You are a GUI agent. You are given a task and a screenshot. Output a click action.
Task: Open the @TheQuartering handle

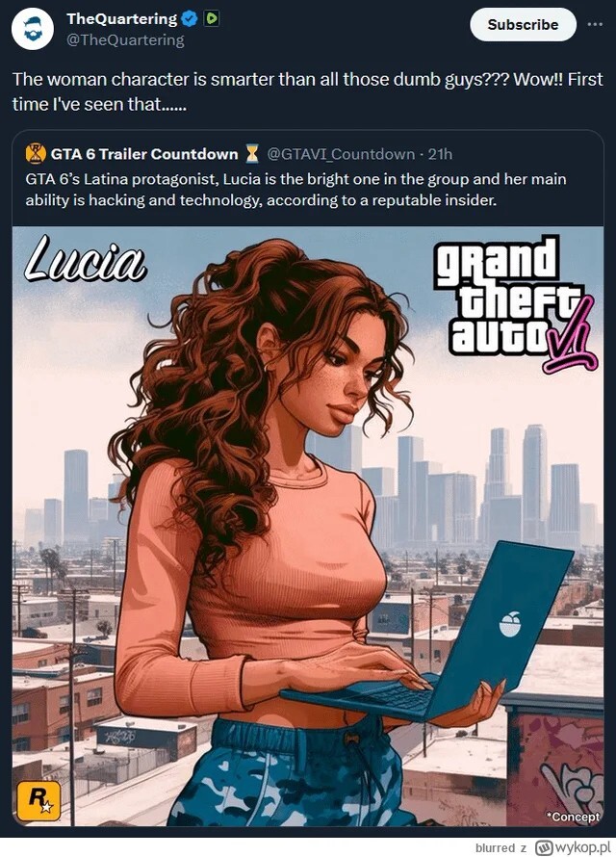click(125, 39)
